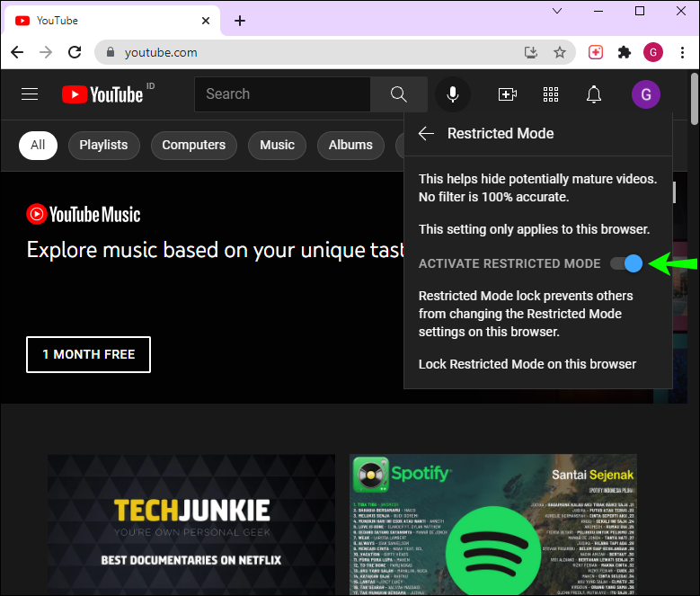
Task: Select the Computers filter chip
Action: (194, 145)
